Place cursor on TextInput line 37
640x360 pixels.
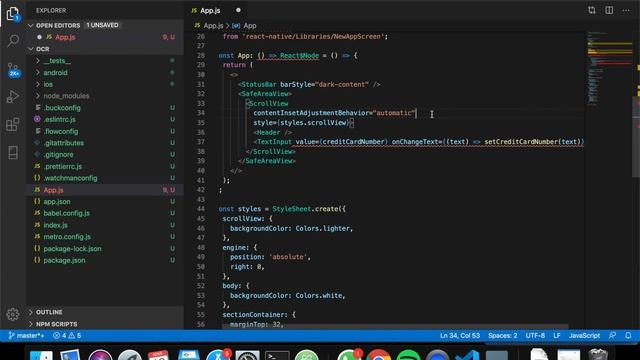point(418,142)
